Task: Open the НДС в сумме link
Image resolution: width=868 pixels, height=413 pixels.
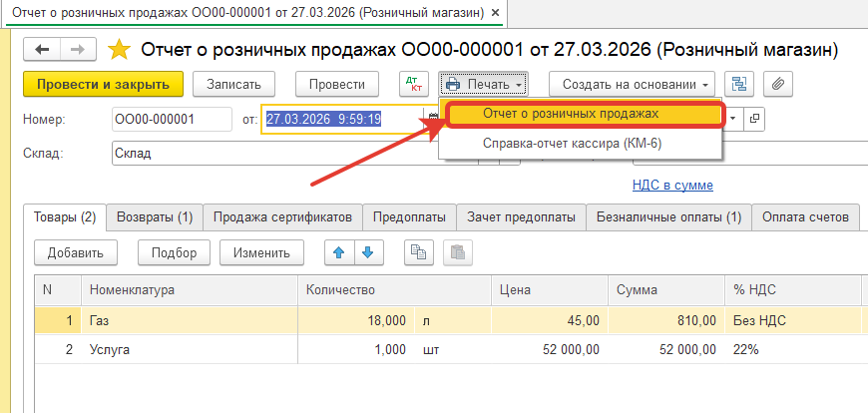Action: click(672, 186)
